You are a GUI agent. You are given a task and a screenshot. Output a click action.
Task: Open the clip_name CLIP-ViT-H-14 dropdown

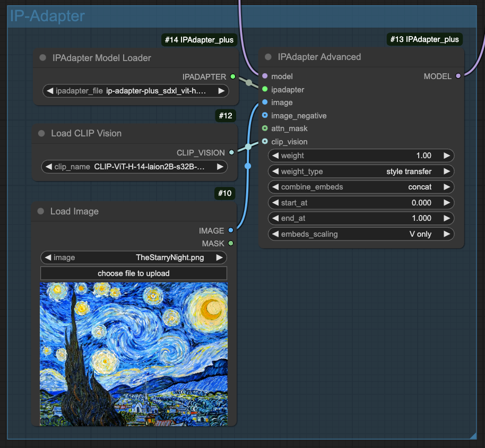pyautogui.click(x=134, y=167)
